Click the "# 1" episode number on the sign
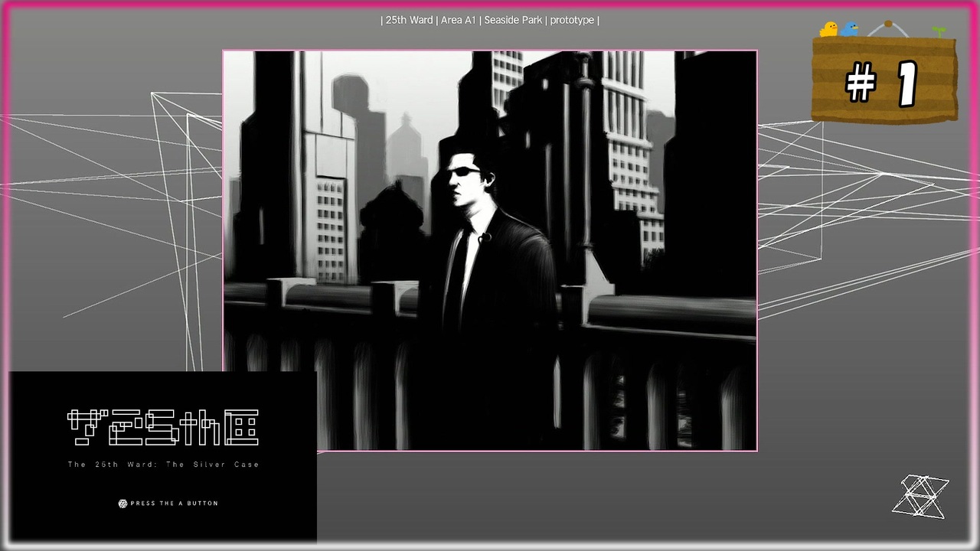Viewport: 980px width, 551px height. [882, 84]
